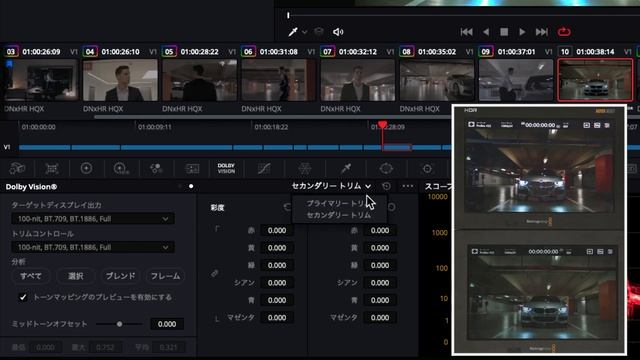Image resolution: width=640 pixels, height=360 pixels.
Task: Open the Tracker palette
Action: tap(427, 168)
